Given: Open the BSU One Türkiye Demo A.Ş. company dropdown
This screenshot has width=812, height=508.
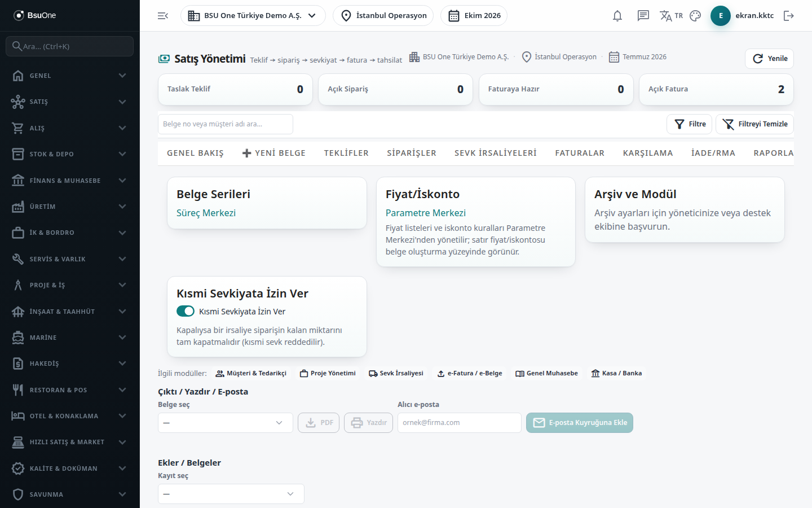Looking at the screenshot, I should point(253,16).
